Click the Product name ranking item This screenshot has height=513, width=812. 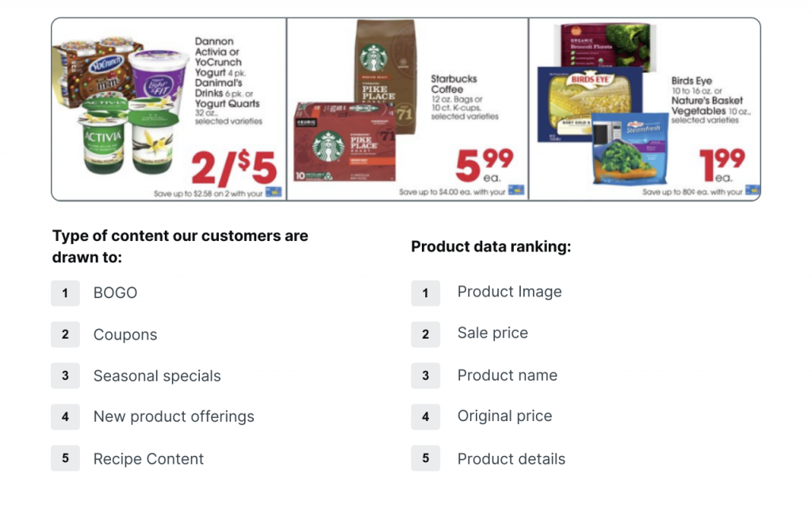click(507, 375)
